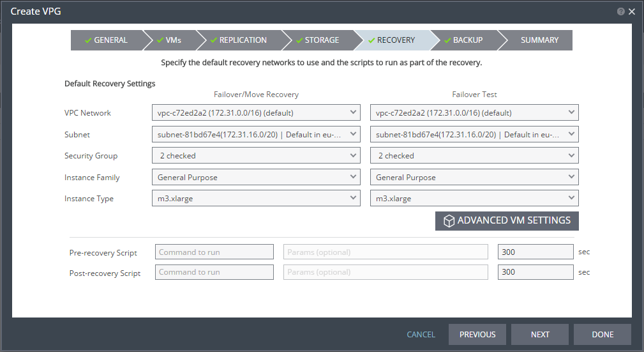Click the 'Subnet' label
This screenshot has height=352, width=644.
77,134
